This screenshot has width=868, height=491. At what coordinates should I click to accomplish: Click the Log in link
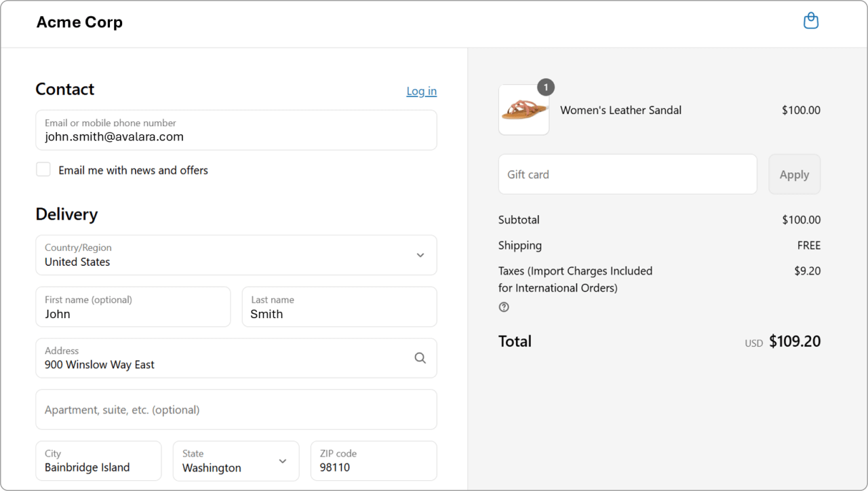(421, 91)
